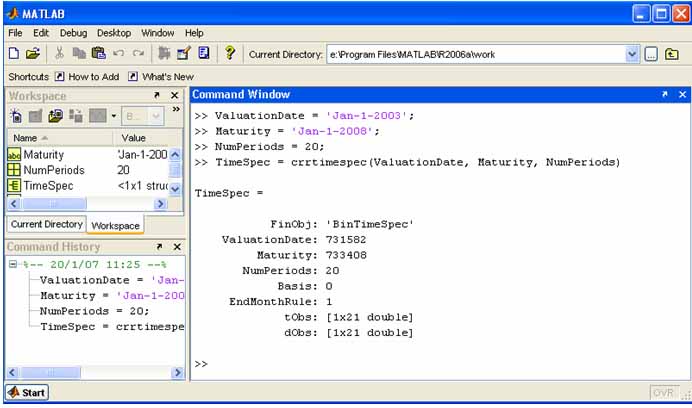Close the Workspace panel

pos(175,95)
